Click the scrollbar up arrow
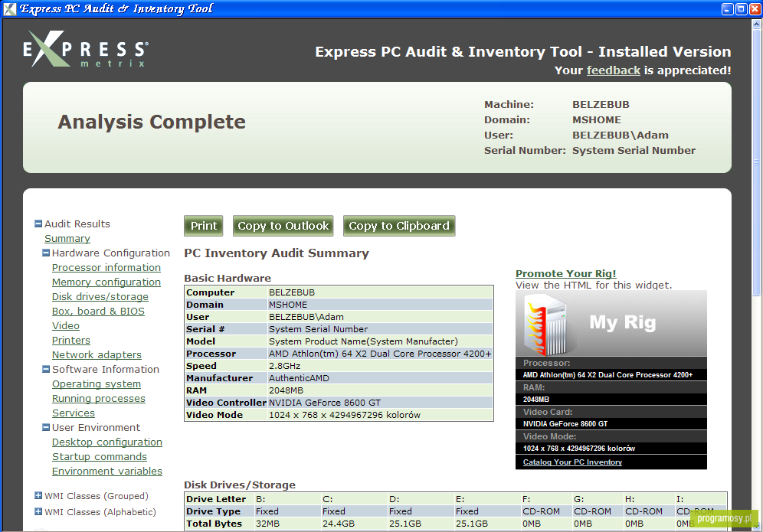Screen dimensions: 763x532 [756, 24]
